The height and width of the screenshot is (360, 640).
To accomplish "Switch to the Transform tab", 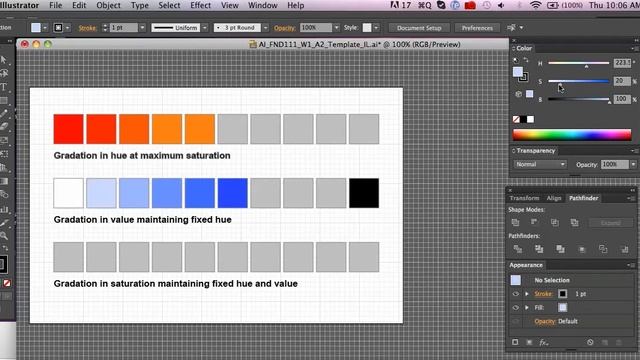I will 524,198.
